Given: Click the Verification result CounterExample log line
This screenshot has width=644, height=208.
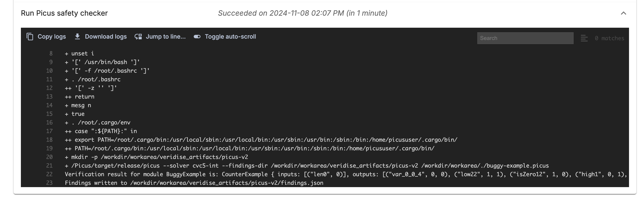Looking at the screenshot, I should pos(346,174).
